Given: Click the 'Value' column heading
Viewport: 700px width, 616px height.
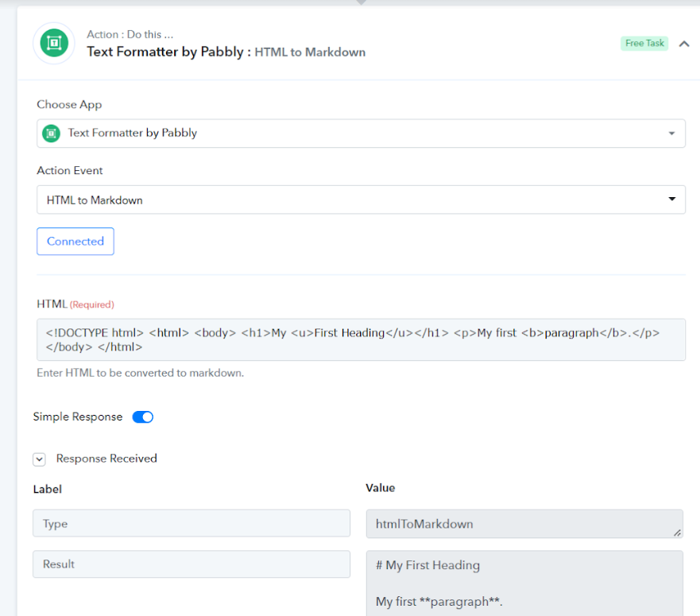Looking at the screenshot, I should (x=381, y=488).
